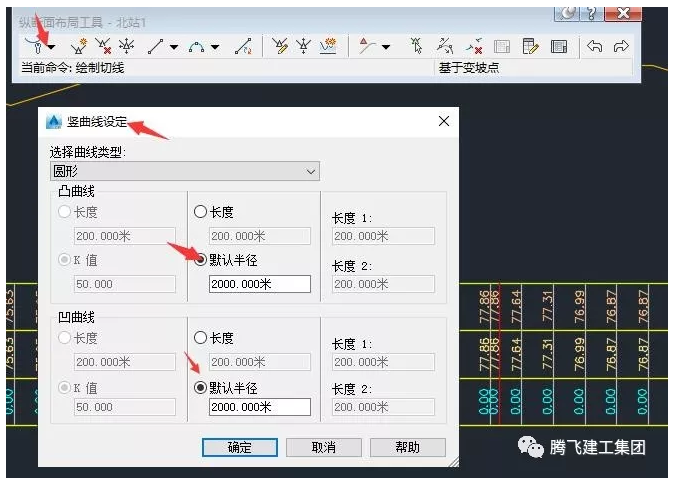Click the Insert PVI tool icon
Screen dimensions: 674x484
[79, 46]
